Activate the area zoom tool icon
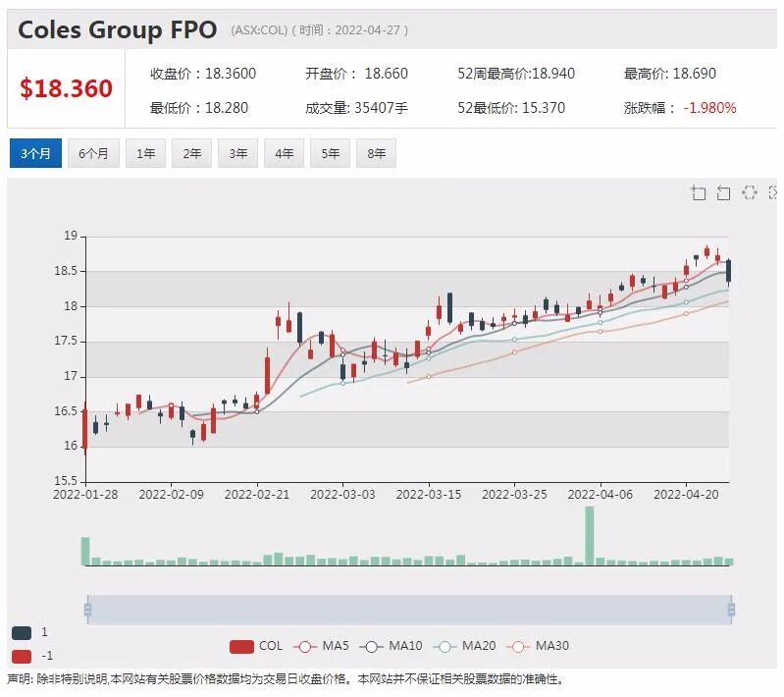Image resolution: width=784 pixels, height=697 pixels. (x=699, y=192)
